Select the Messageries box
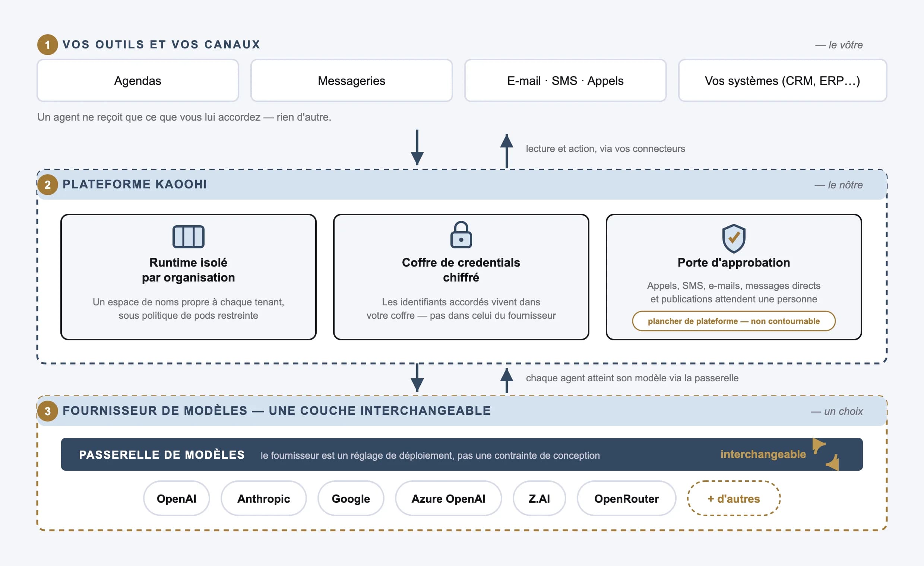Screen dimensions: 924x566 tap(351, 80)
